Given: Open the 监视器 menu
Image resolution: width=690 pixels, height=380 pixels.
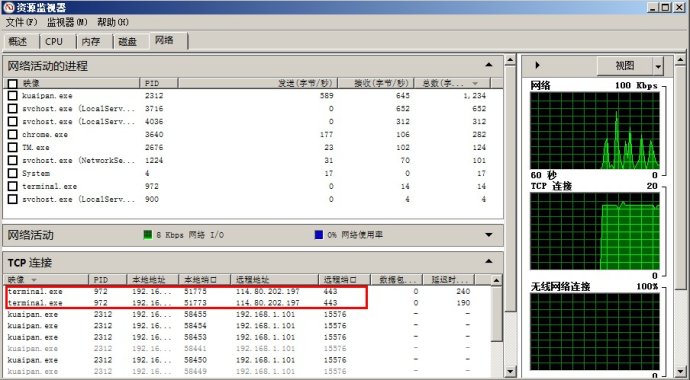Looking at the screenshot, I should tap(67, 22).
